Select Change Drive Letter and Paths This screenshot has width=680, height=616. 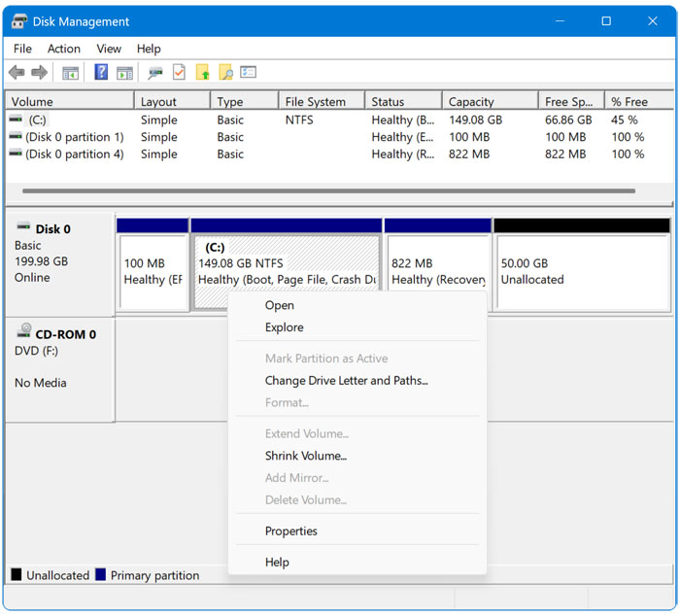click(x=357, y=381)
